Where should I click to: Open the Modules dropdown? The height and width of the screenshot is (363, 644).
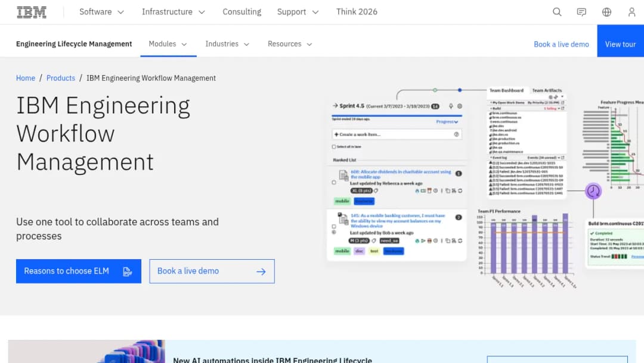pos(168,44)
